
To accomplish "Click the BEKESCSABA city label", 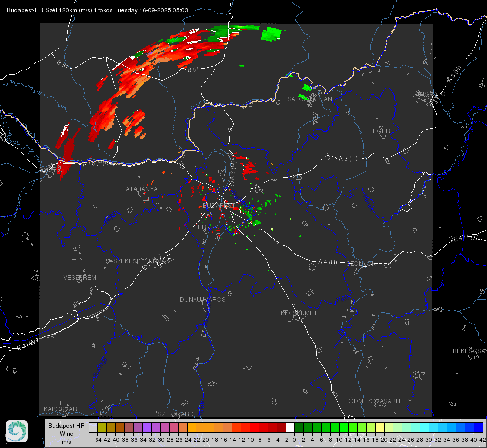I will [x=470, y=351].
